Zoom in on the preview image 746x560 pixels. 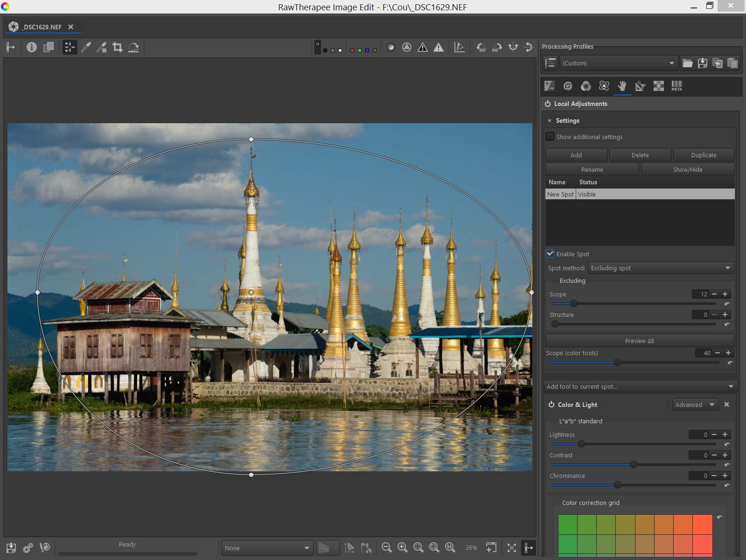(x=402, y=547)
